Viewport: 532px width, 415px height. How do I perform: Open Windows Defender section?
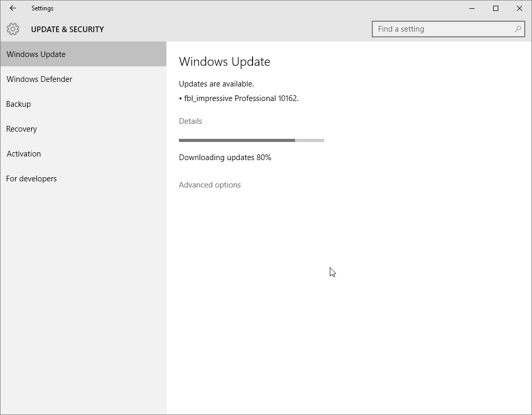coord(83,79)
